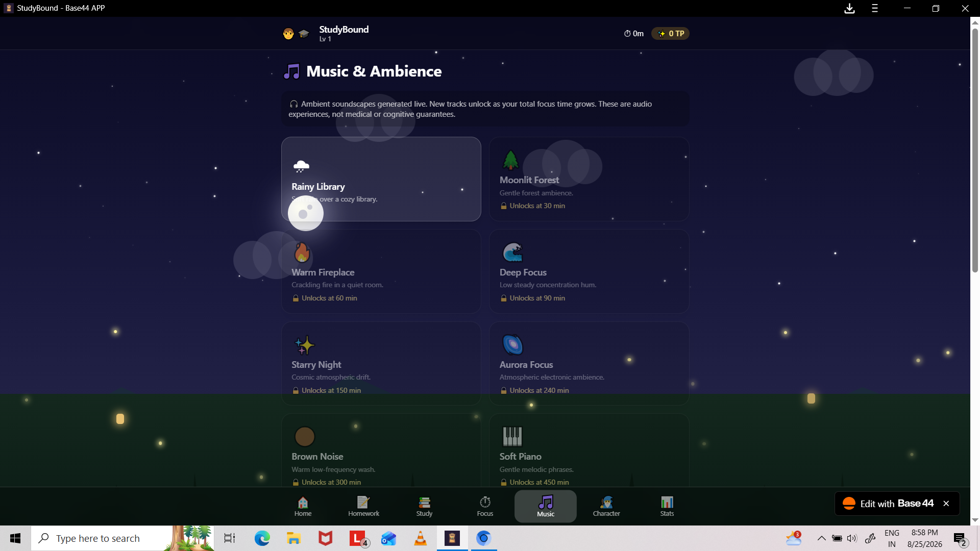Play the Rainy Library soundscape card
The height and width of the screenshot is (551, 980).
click(x=381, y=179)
